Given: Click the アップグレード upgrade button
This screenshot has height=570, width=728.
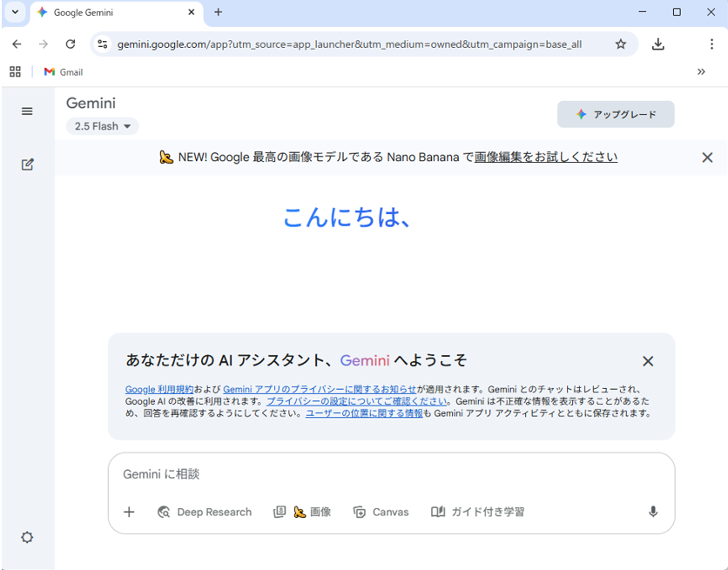Looking at the screenshot, I should (x=616, y=114).
